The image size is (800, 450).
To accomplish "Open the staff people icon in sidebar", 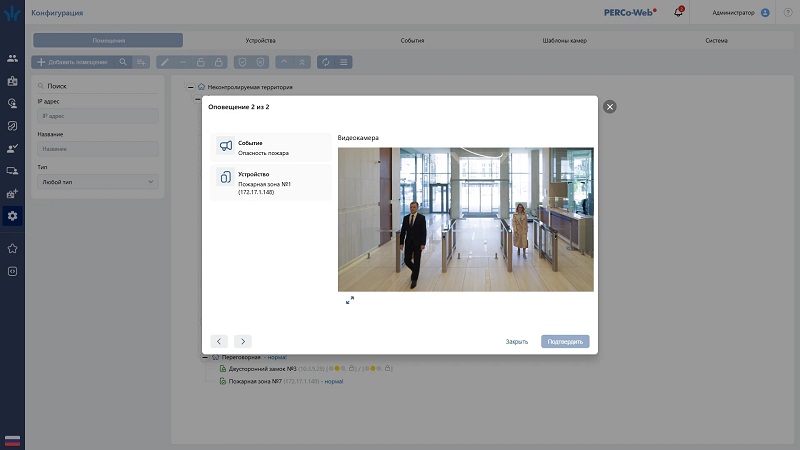I will 12,59.
